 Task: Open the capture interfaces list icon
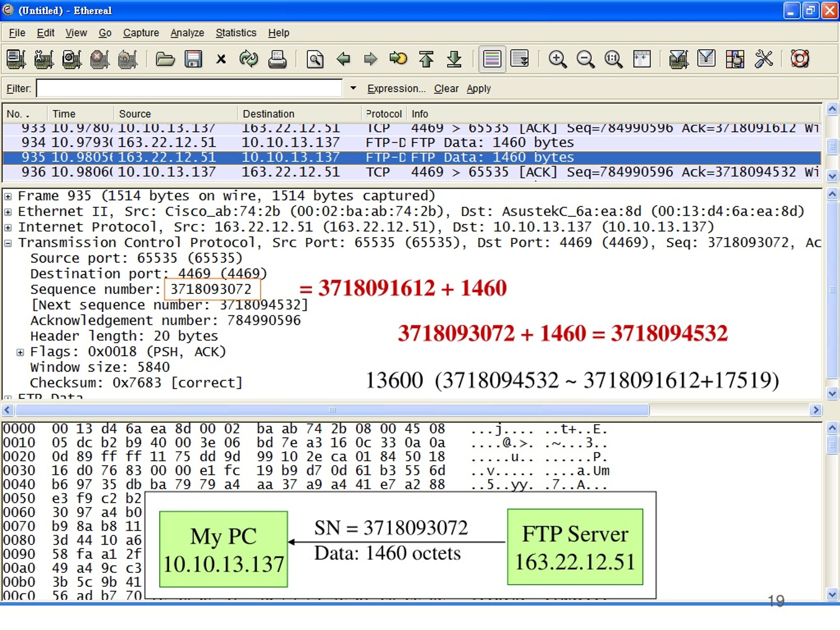(x=16, y=59)
